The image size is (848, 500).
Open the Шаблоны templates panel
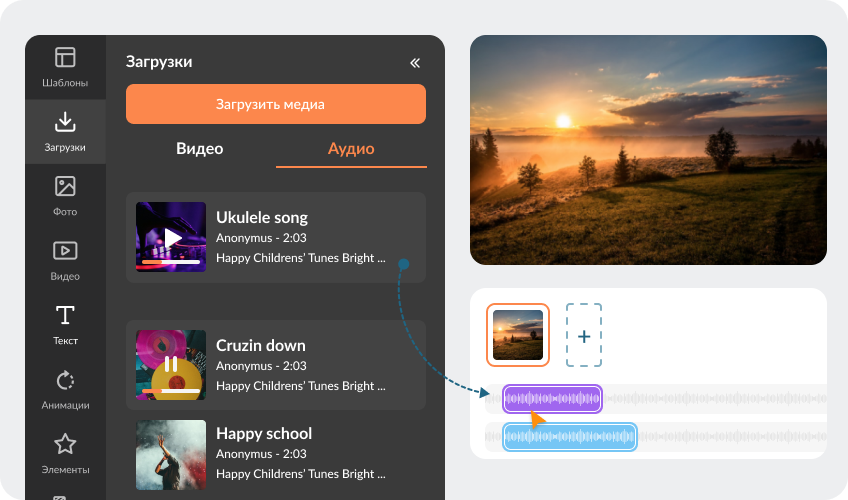(x=65, y=67)
